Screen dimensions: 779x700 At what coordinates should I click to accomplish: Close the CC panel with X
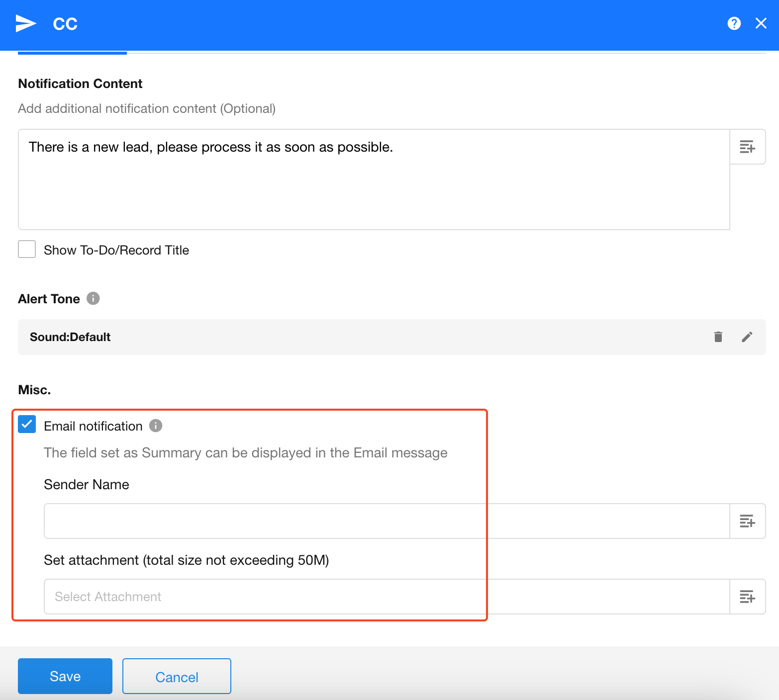coord(761,23)
